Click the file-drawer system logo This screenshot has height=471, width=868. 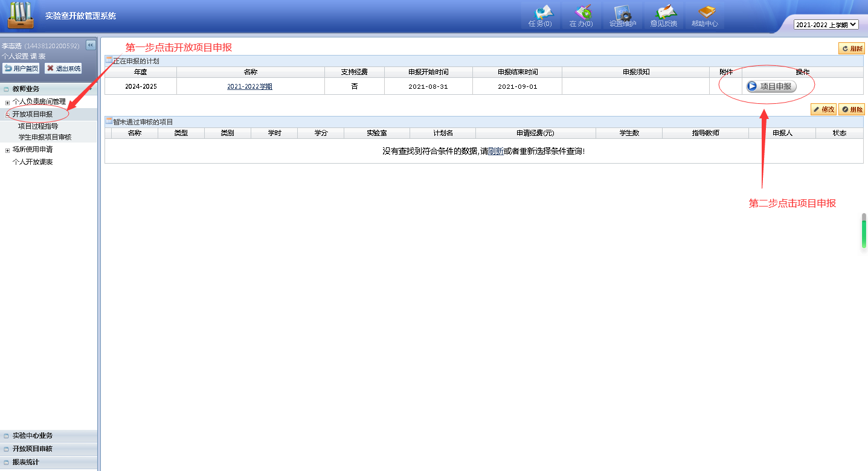(21, 16)
